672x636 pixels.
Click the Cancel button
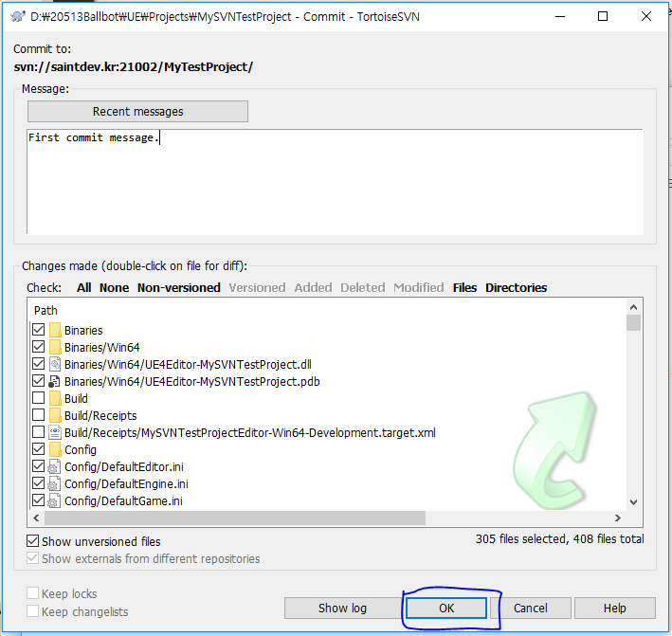(530, 609)
